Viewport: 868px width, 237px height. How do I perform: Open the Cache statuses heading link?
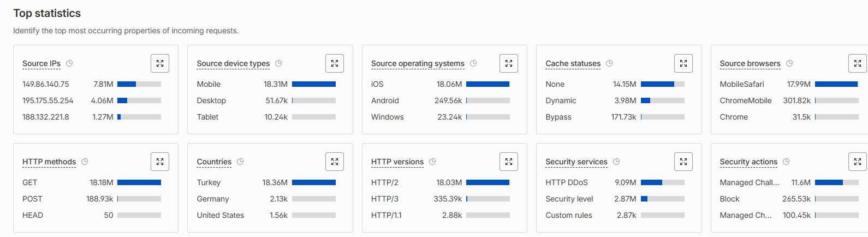[x=573, y=63]
